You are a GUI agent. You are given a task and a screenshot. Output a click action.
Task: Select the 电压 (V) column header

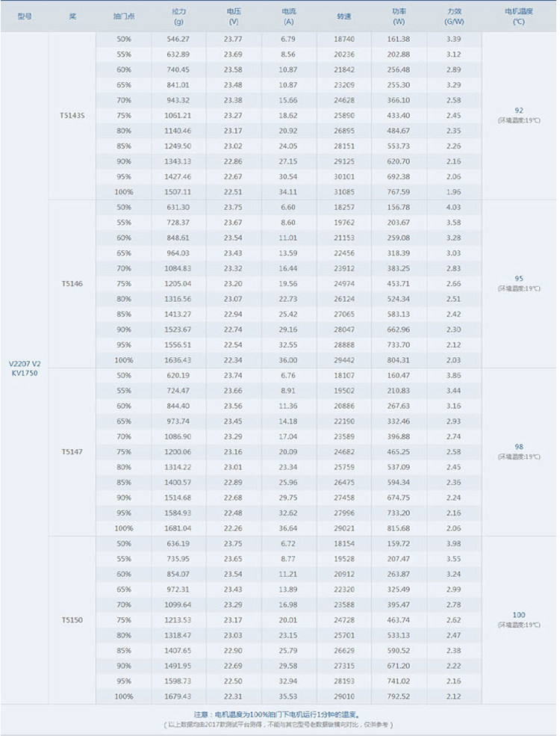tap(234, 16)
